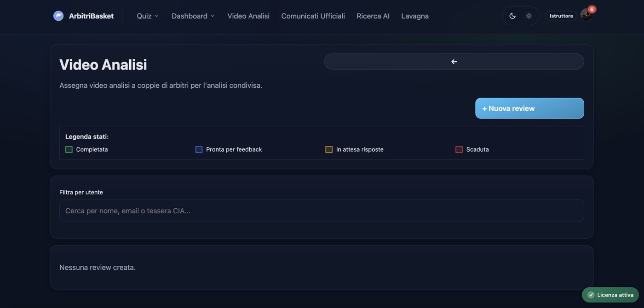Expand the Quiz dropdown menu
Screen dimensions: 644x308
[148, 16]
